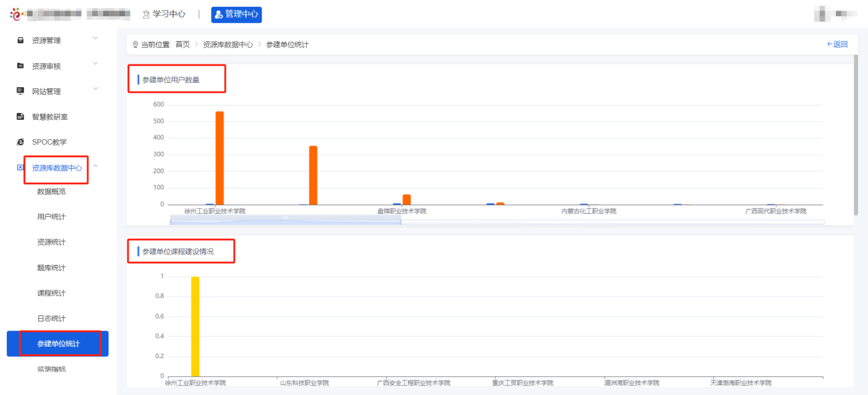
Task: Expand the 网站管理 menu chevron
Action: (95, 89)
